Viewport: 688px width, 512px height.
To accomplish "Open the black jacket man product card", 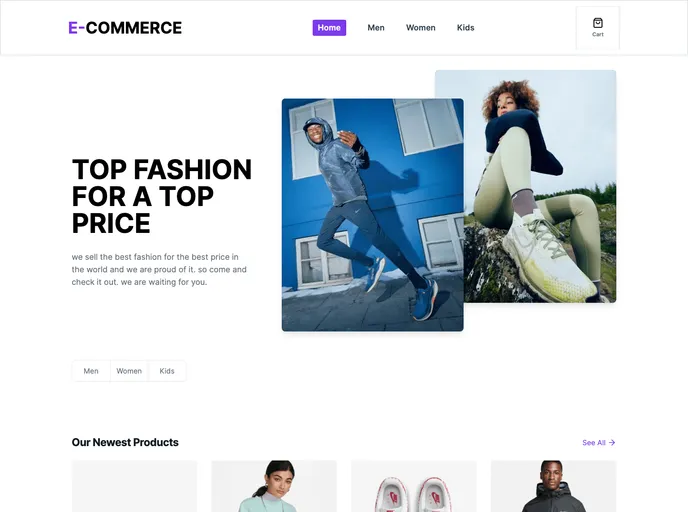I will [553, 486].
